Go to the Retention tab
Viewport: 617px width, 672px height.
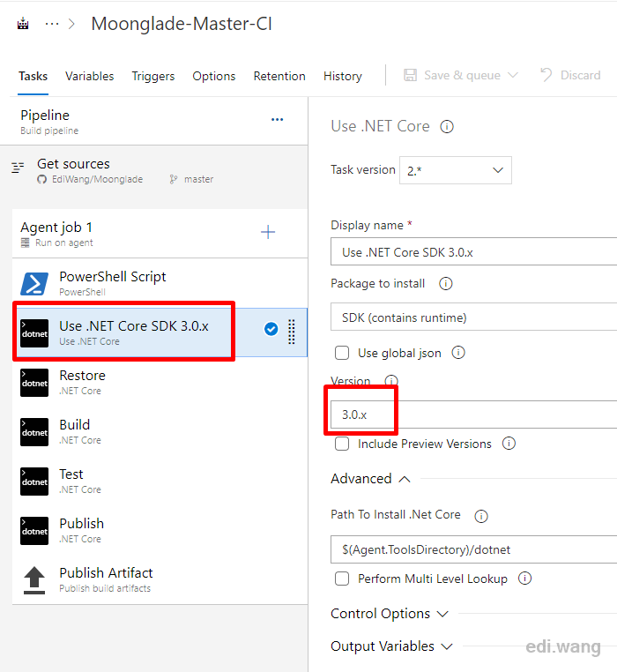[x=279, y=77]
